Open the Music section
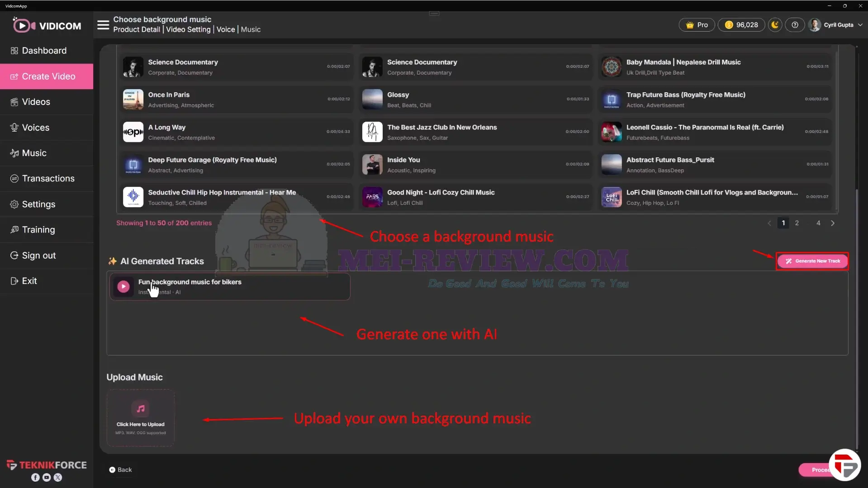The width and height of the screenshot is (868, 488). pos(47,153)
